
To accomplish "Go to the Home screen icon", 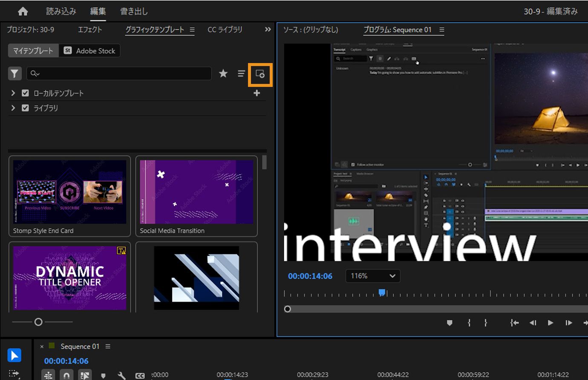I will 23,12.
